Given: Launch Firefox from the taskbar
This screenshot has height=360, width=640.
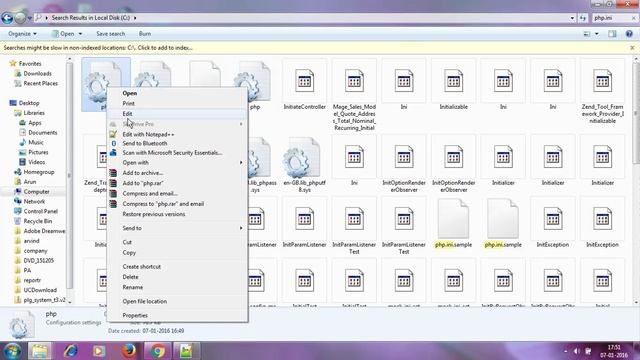Looking at the screenshot, I should click(x=128, y=351).
